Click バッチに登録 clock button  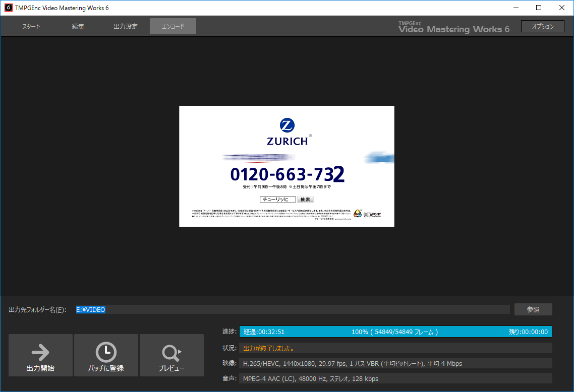point(106,355)
